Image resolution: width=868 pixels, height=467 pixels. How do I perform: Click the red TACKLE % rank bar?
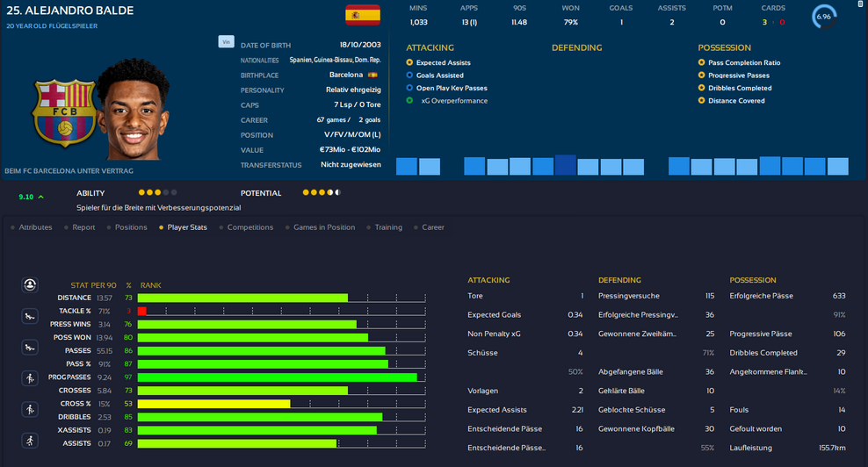tap(142, 311)
